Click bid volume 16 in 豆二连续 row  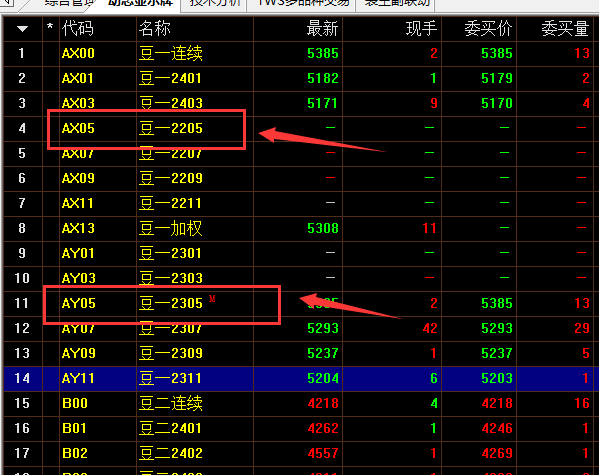582,403
